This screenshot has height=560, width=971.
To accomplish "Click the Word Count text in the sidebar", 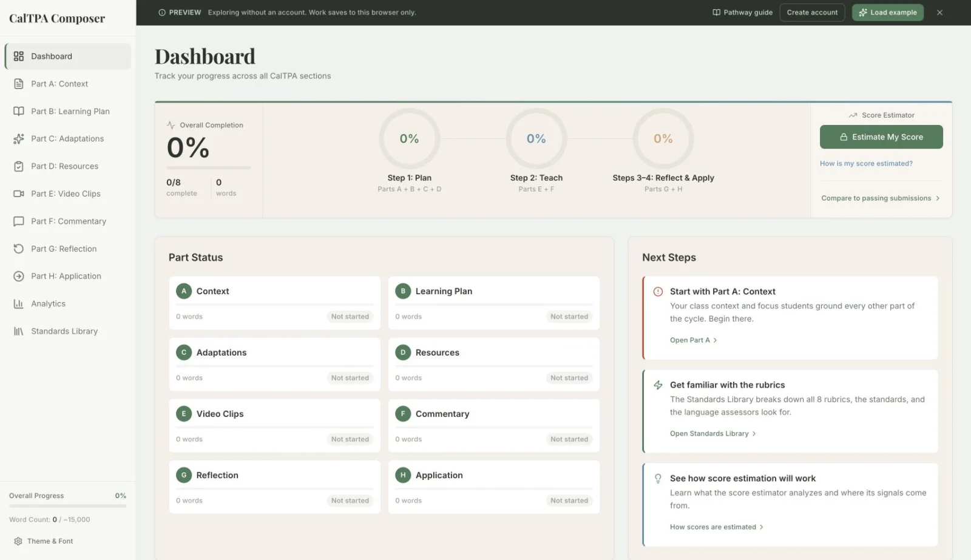I will coord(50,520).
